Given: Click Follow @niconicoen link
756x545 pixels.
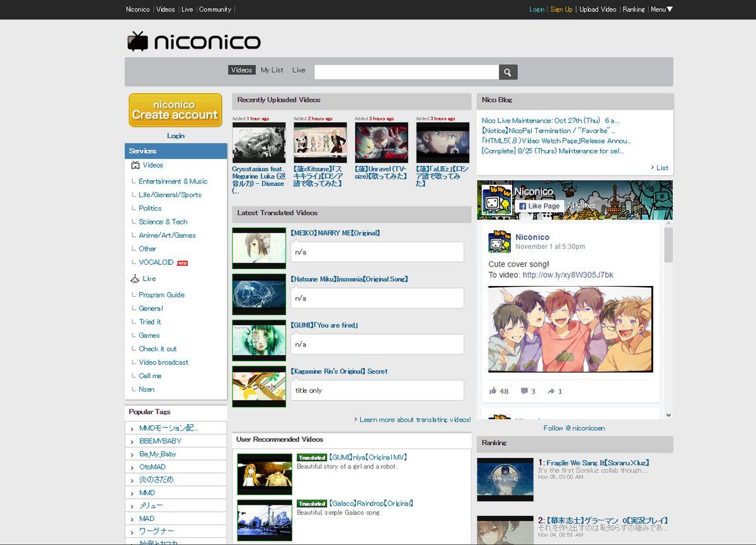Looking at the screenshot, I should click(x=574, y=428).
